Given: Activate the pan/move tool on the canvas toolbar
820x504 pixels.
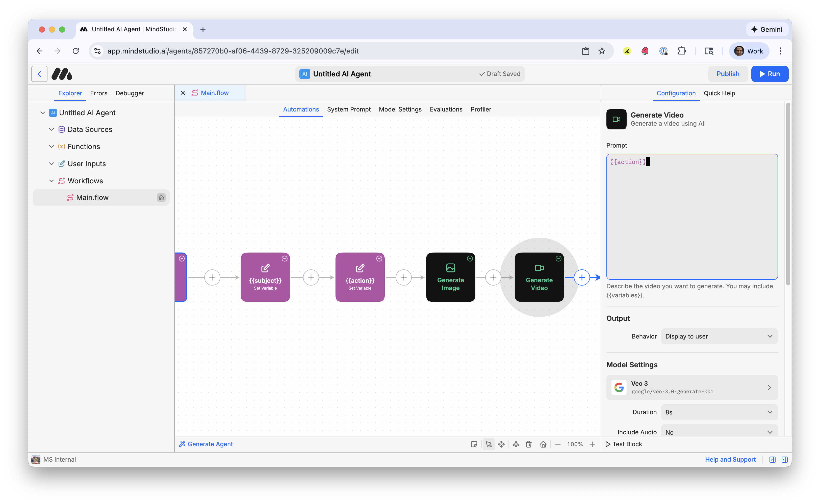Looking at the screenshot, I should [x=501, y=444].
